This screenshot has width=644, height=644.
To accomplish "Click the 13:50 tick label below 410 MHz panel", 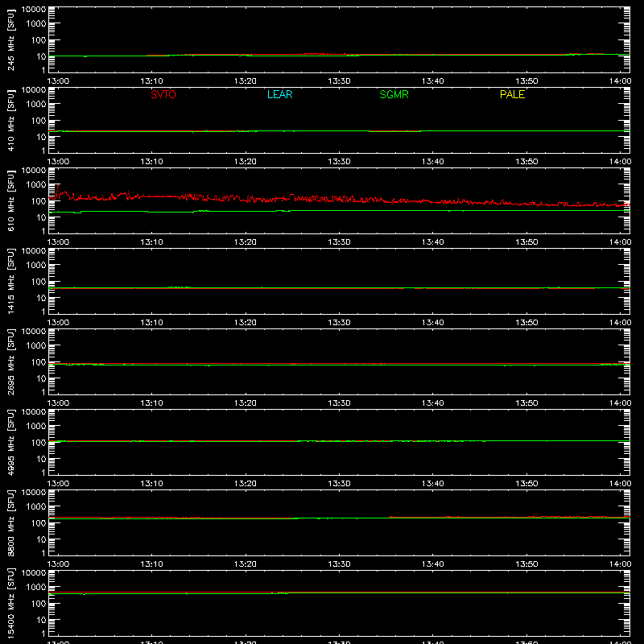I will click(526, 162).
